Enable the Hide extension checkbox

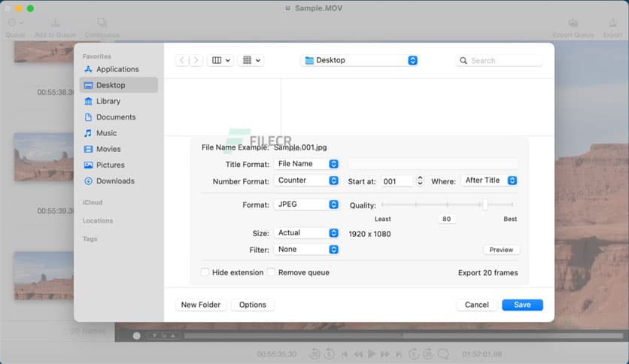coord(205,272)
